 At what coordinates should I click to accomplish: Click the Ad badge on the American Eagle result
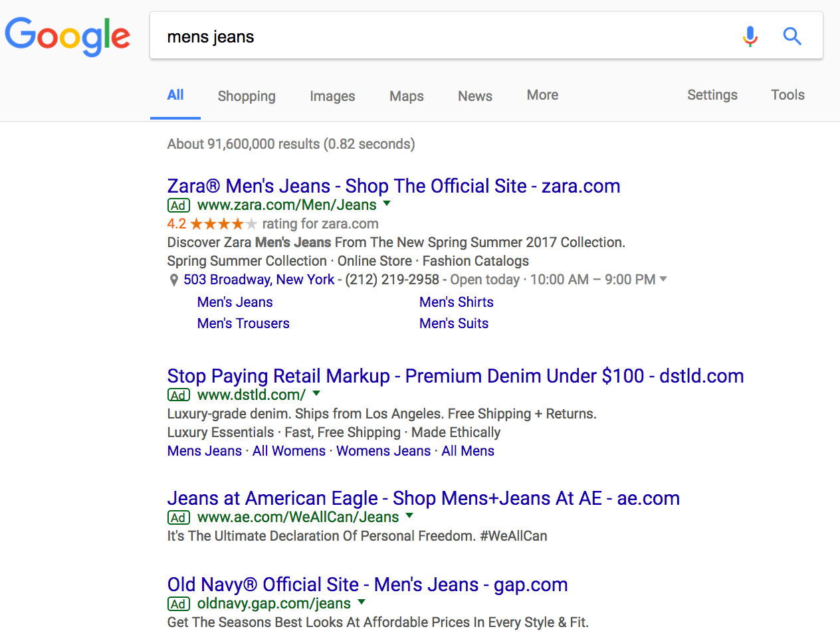pyautogui.click(x=178, y=517)
